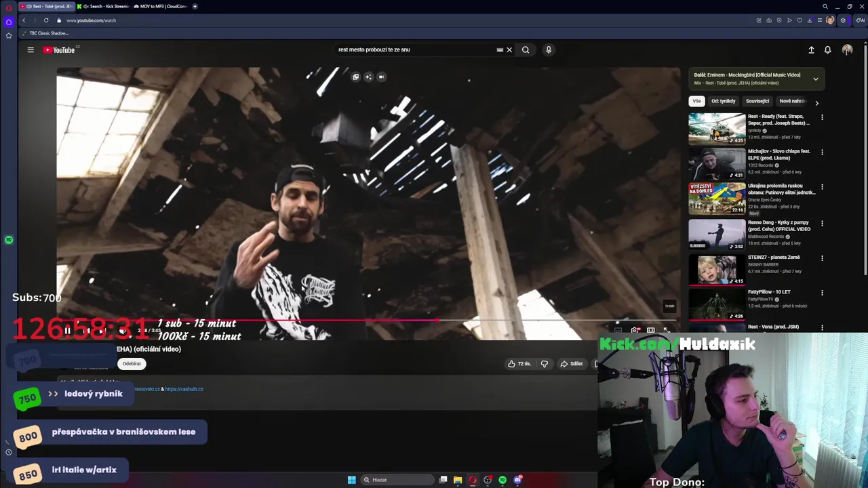The height and width of the screenshot is (488, 868).
Task: Select the 'Od: tynikdy' filter chip
Action: (x=723, y=101)
